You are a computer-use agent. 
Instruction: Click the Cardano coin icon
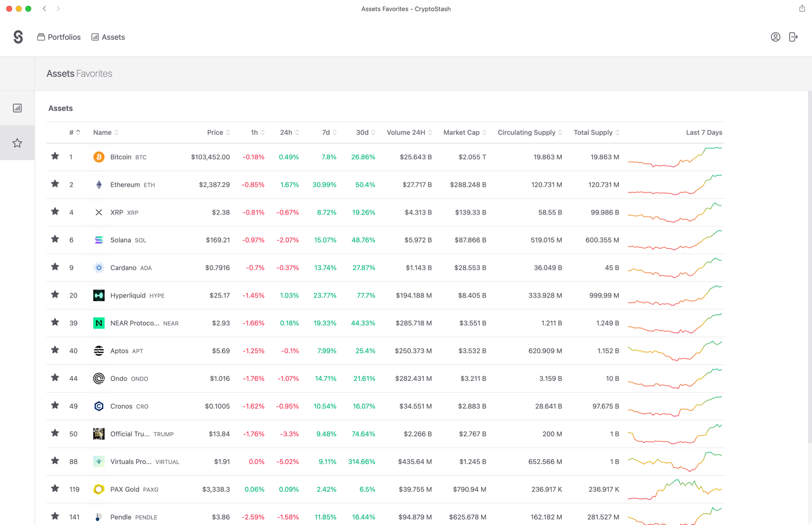pyautogui.click(x=99, y=268)
